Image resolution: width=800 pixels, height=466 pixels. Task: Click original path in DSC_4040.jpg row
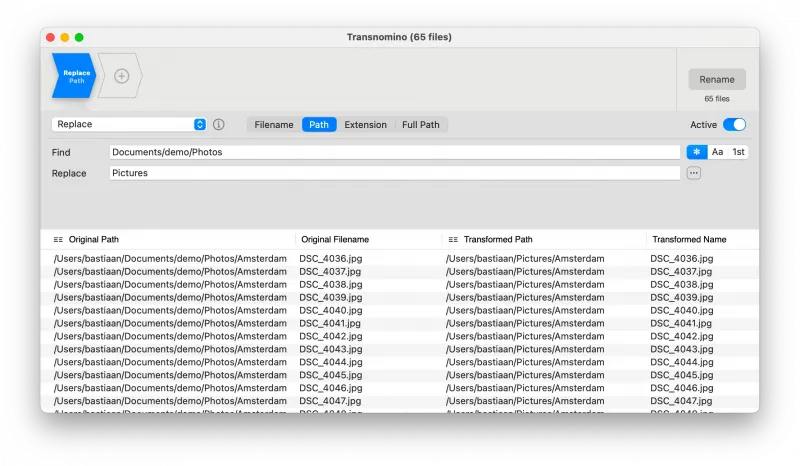170,310
